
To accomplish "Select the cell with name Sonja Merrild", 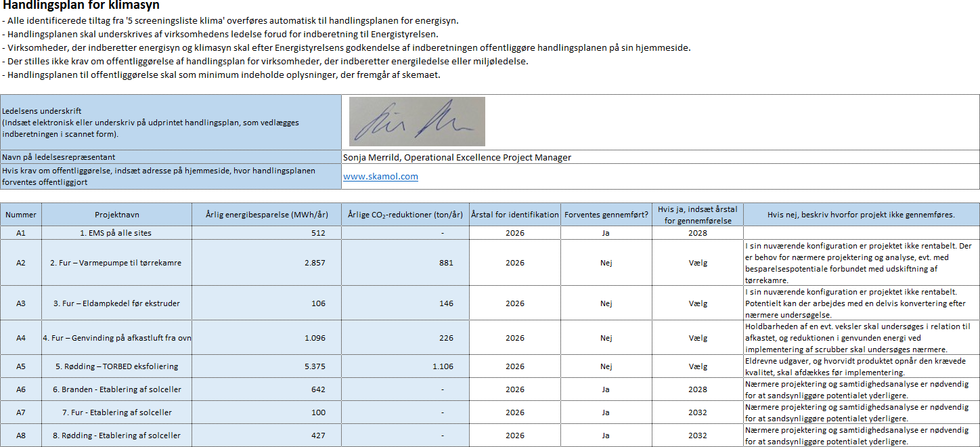I will pyautogui.click(x=661, y=157).
